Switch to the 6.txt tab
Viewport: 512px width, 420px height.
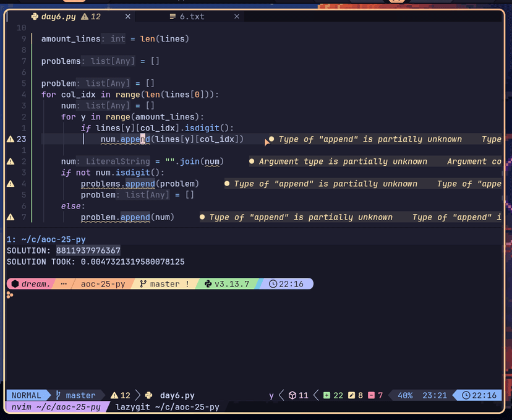pos(192,17)
